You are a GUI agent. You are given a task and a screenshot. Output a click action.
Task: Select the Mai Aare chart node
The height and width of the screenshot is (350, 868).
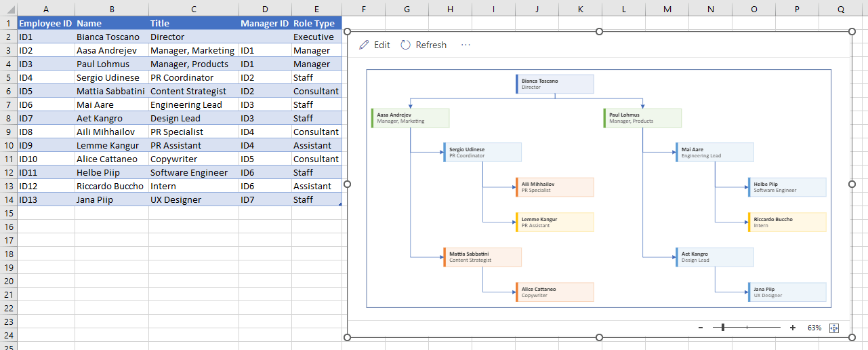pos(715,152)
